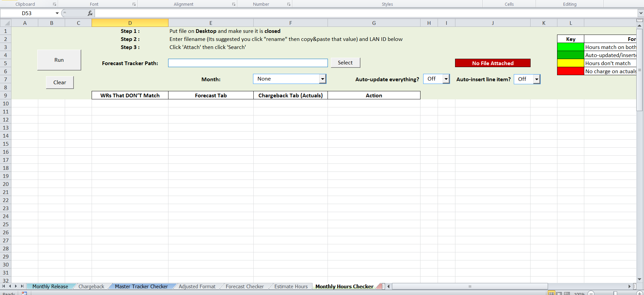Expand the formula bar with the arrow

[x=641, y=13]
